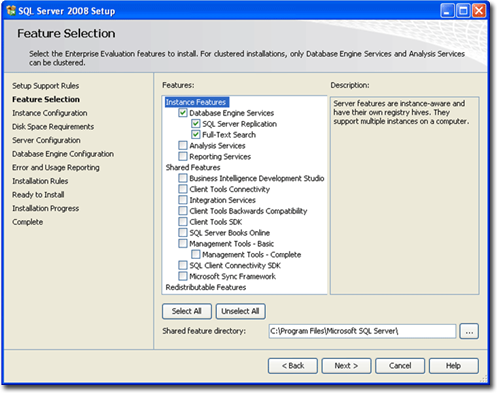The height and width of the screenshot is (393, 497).
Task: Uncheck SQL Server Replication
Action: (x=196, y=124)
